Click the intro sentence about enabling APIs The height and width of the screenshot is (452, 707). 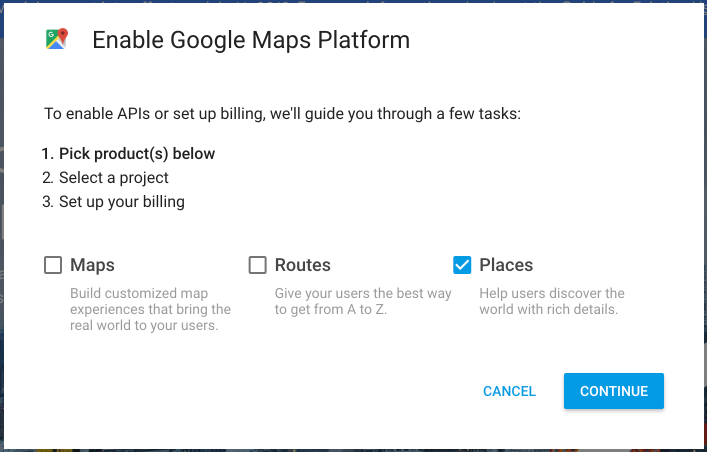tap(282, 114)
